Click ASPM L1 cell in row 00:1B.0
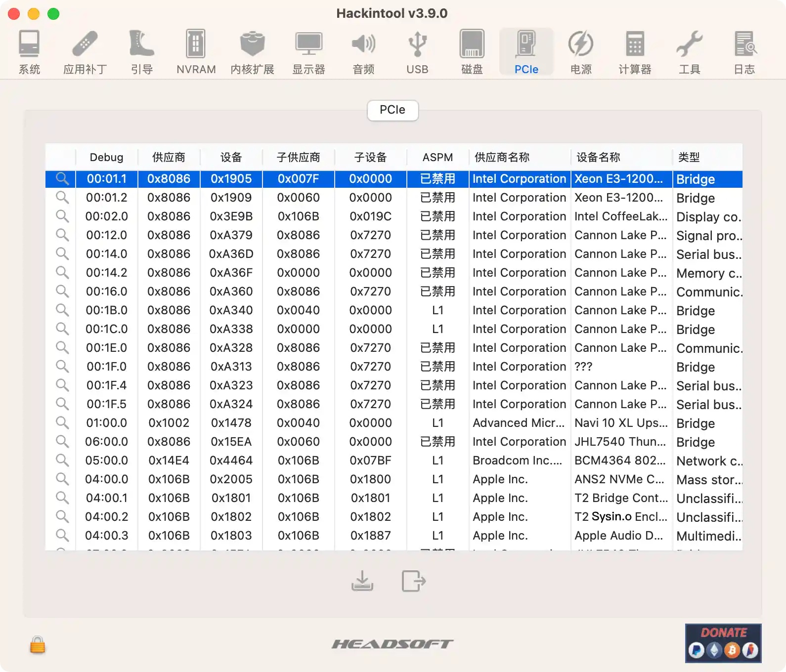786x672 pixels. (x=437, y=310)
